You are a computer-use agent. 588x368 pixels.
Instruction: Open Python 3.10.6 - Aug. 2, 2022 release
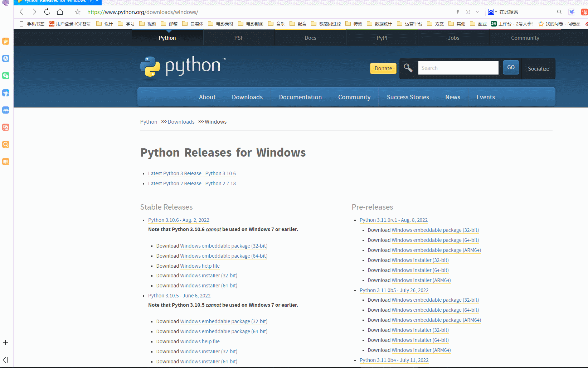click(x=179, y=220)
